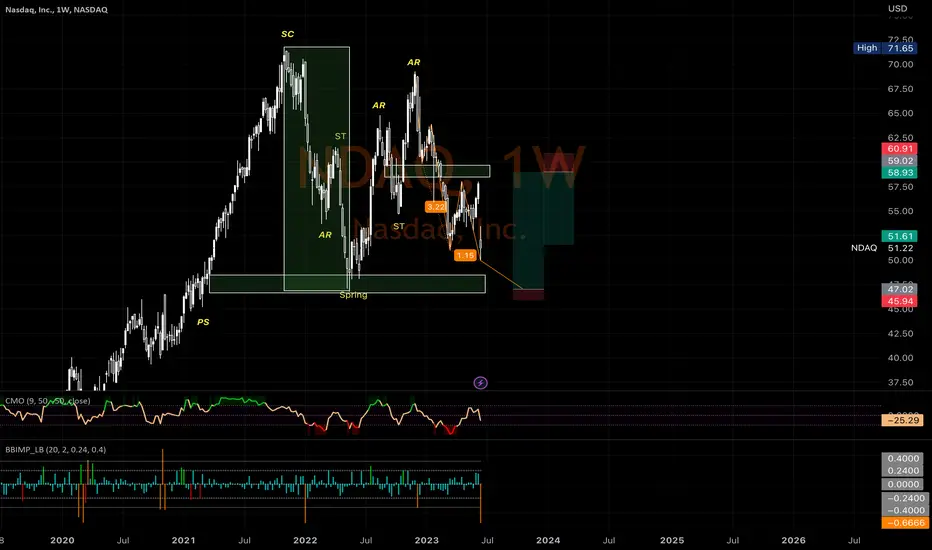Click the -0.6666 BBIMP value tag
Screen dimensions: 932x550
905,523
